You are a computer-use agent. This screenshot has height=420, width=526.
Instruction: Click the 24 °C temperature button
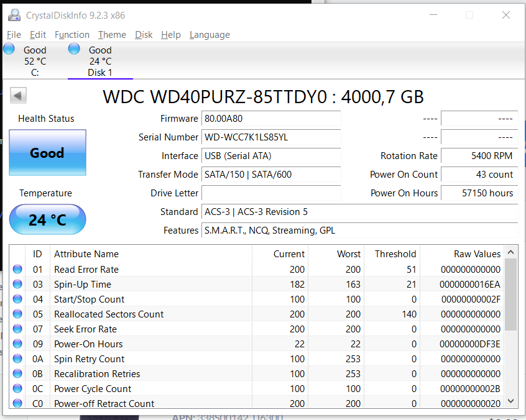tap(47, 220)
